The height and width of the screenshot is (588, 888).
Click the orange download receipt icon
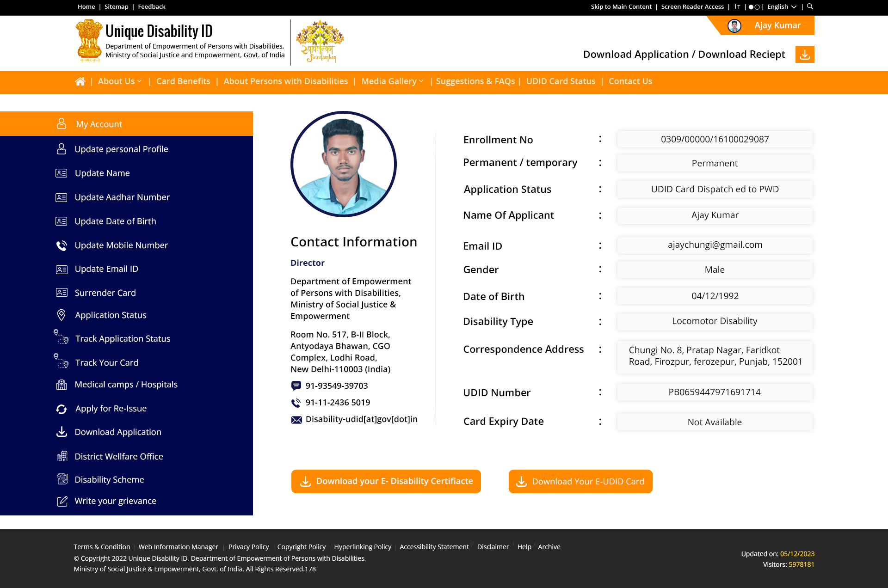805,55
